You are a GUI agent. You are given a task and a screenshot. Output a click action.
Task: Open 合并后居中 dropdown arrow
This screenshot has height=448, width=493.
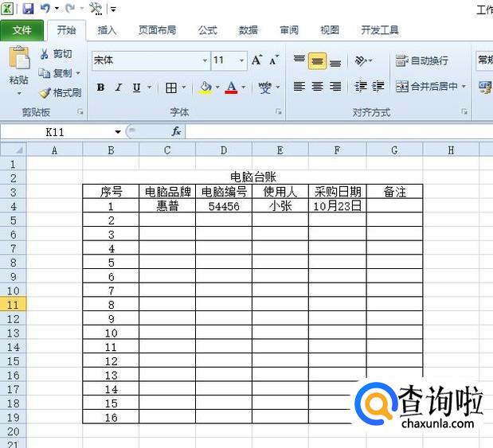(x=464, y=86)
